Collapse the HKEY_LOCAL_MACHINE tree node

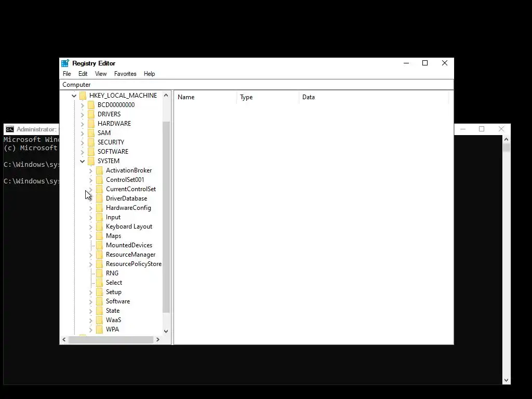coord(74,96)
